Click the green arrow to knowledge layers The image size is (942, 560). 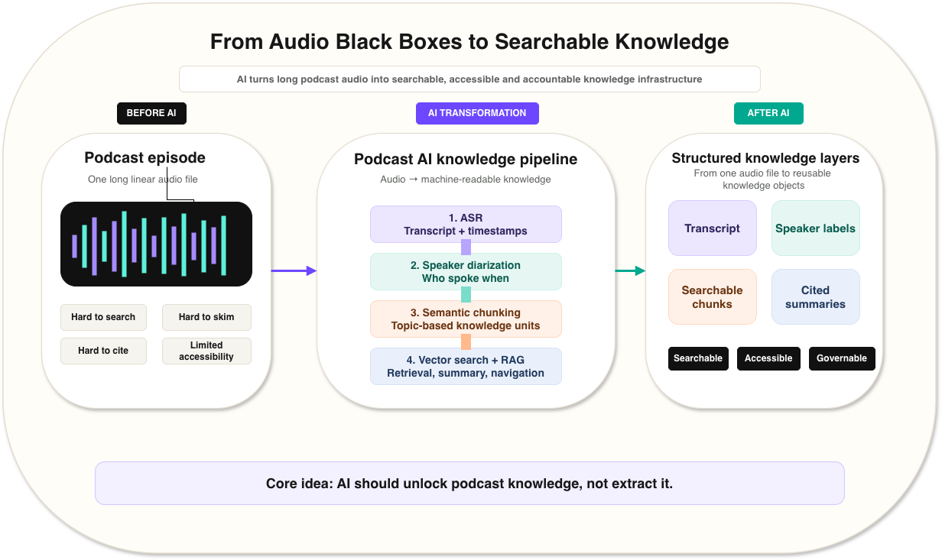pos(630,270)
